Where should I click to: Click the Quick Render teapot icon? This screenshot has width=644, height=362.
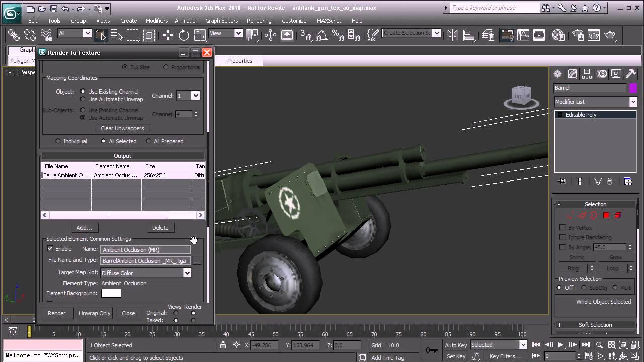tap(610, 35)
